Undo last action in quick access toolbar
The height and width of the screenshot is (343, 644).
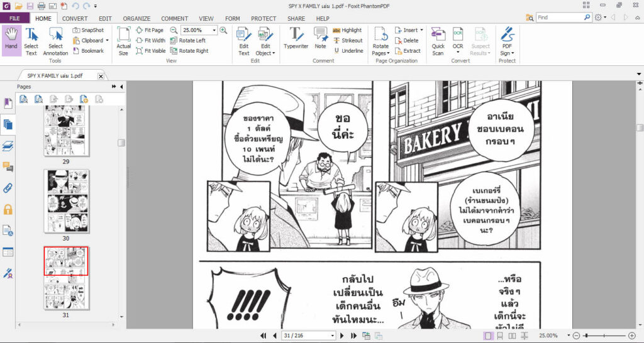[x=75, y=6]
